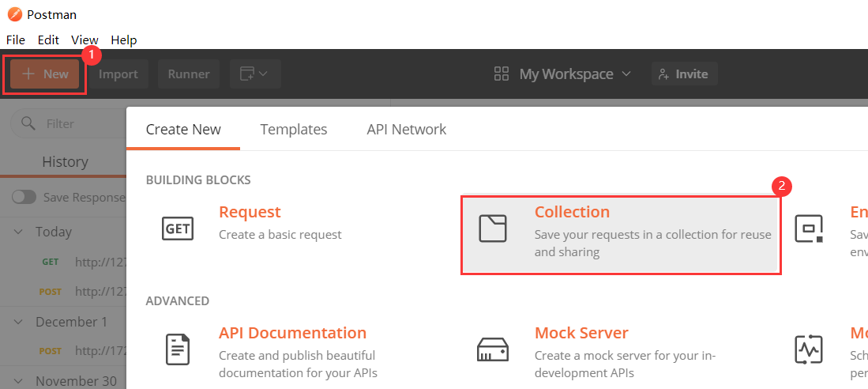The image size is (868, 389).
Task: Click the Request link
Action: coord(250,212)
